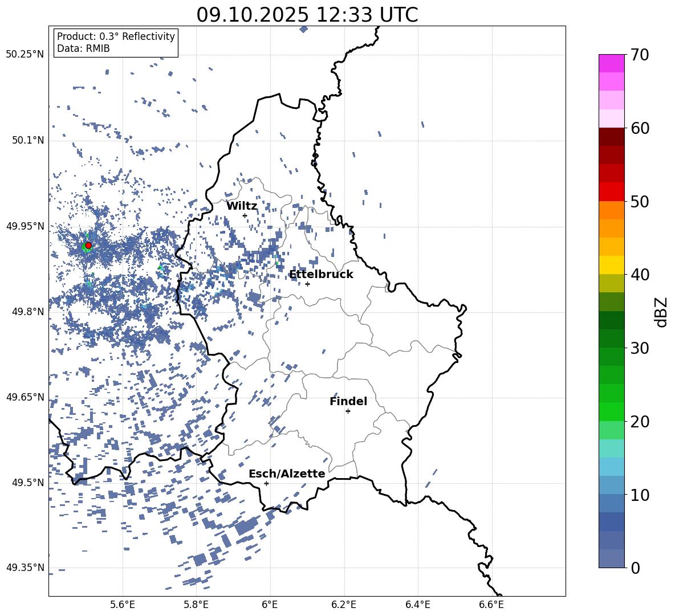The width and height of the screenshot is (675, 616).
Task: Click the 49.8°N latitude label
Action: 27,312
